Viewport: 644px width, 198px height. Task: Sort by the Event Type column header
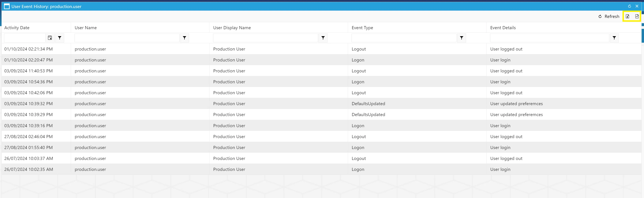362,28
